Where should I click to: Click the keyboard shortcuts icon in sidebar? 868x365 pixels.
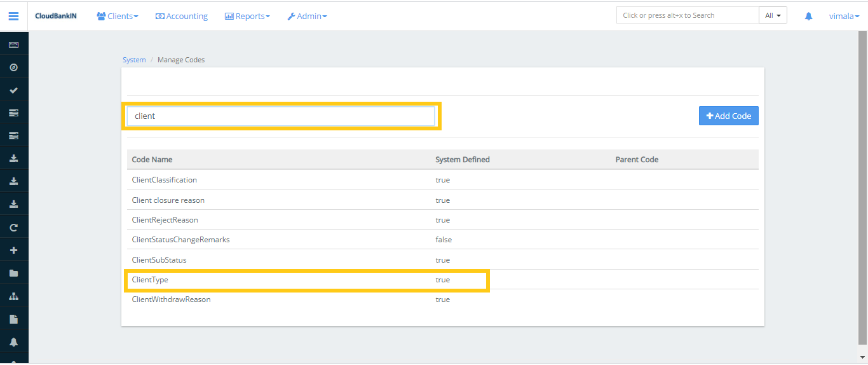(13, 45)
